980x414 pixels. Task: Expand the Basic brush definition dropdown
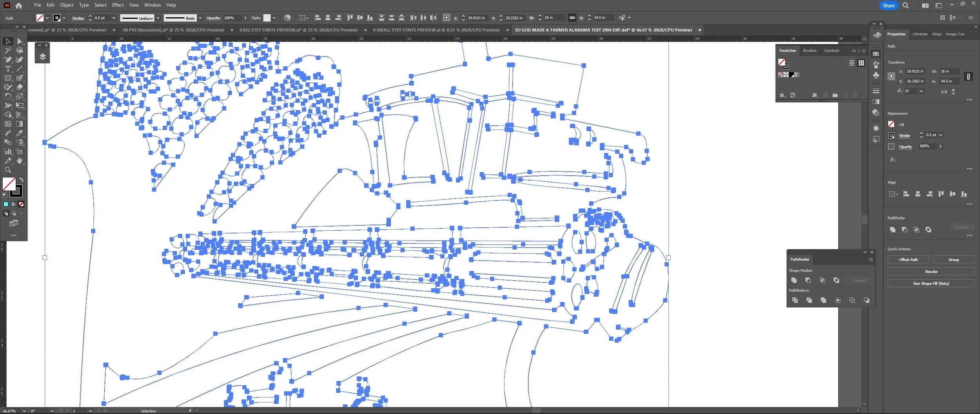[200, 18]
